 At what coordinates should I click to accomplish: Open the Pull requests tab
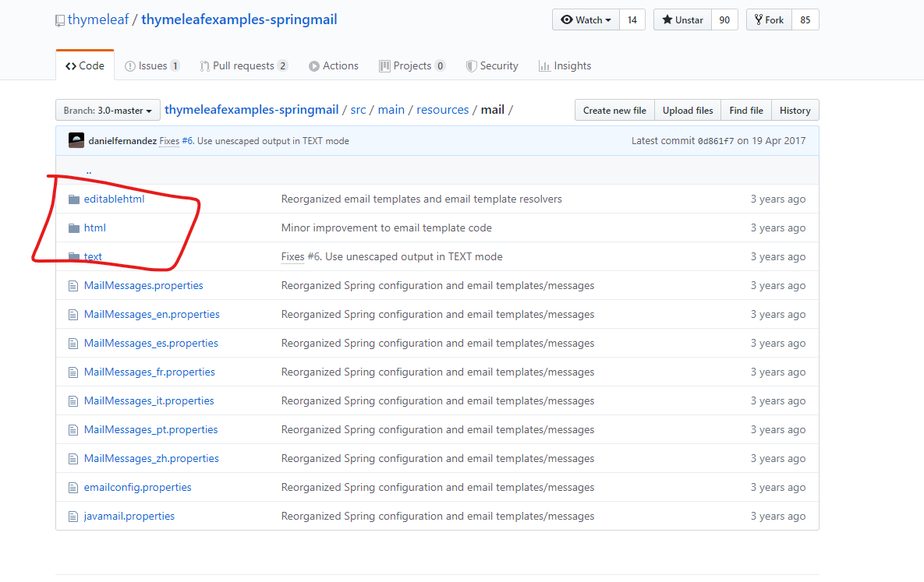coord(243,66)
